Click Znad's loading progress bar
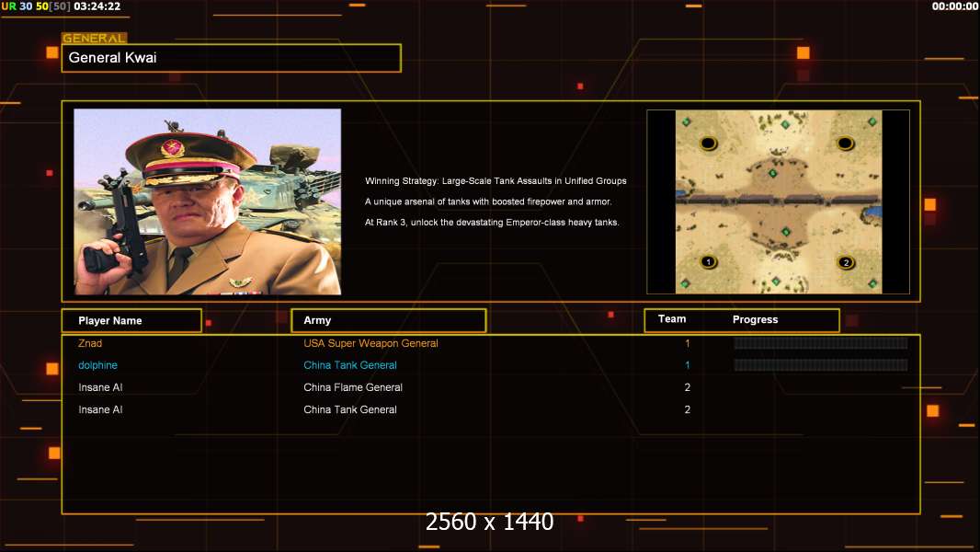 point(820,343)
